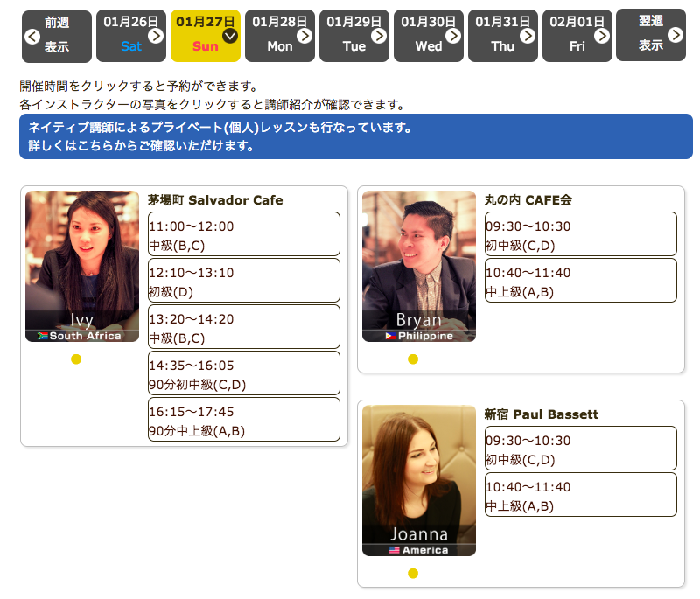Open the private lesson info blue banner

click(355, 136)
